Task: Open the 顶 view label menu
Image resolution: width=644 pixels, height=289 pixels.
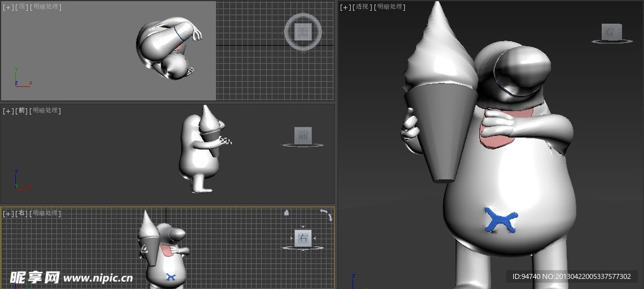Action: point(21,7)
